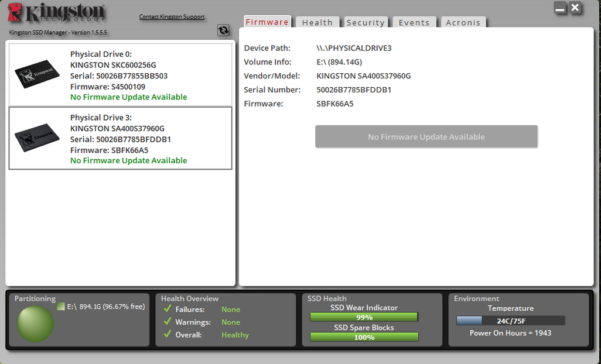Select Physical Drive 0 in drive list
601x364 pixels.
tap(120, 75)
